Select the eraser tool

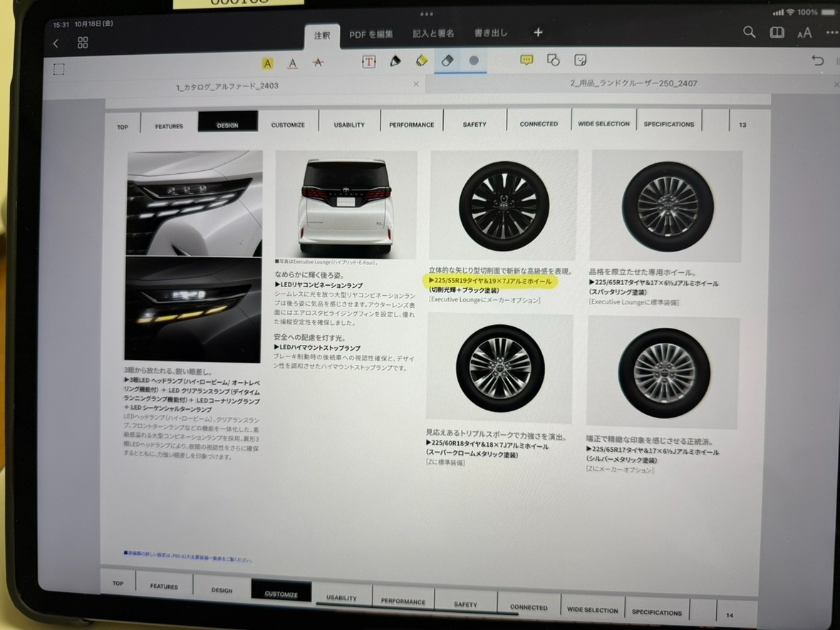tap(447, 60)
